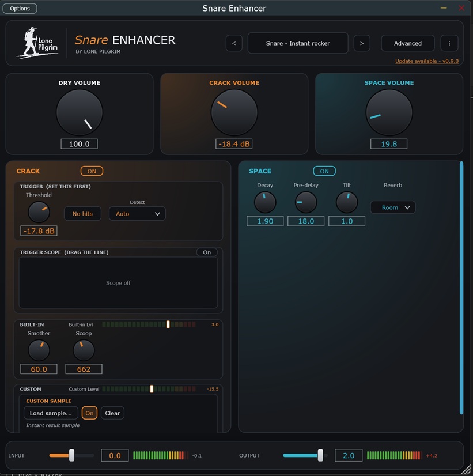Image resolution: width=473 pixels, height=476 pixels.
Task: Minimize the Snare Enhancer window
Action: (x=444, y=8)
